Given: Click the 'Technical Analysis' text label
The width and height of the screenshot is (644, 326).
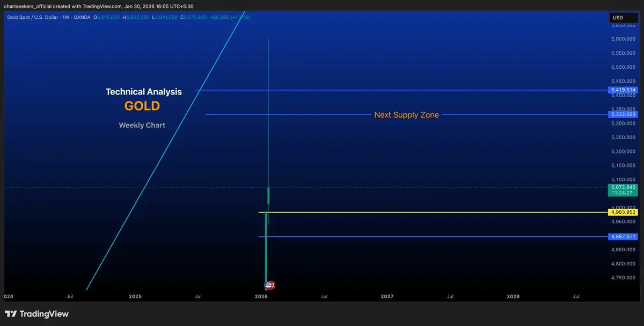Looking at the screenshot, I should pos(144,92).
